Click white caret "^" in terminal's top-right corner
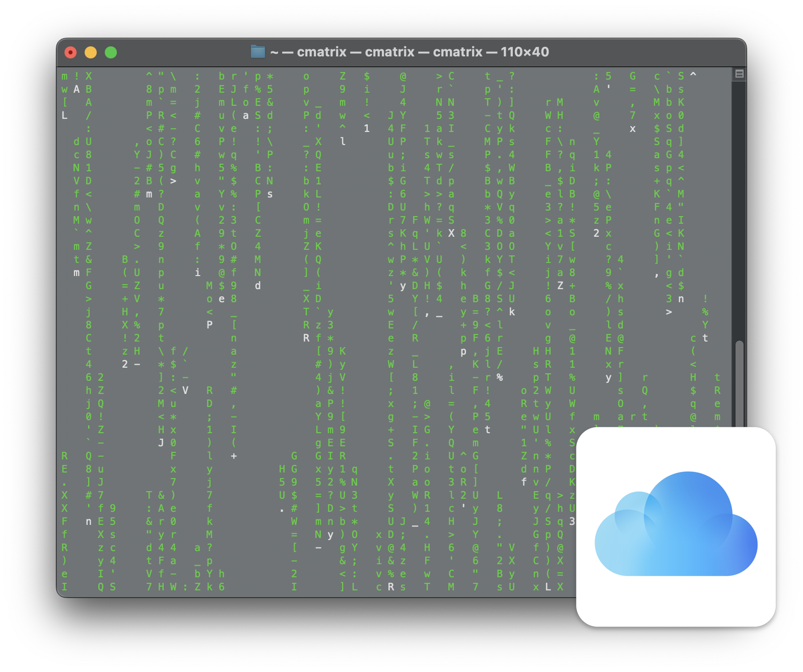Viewport: 803px width, 672px height. point(693,76)
